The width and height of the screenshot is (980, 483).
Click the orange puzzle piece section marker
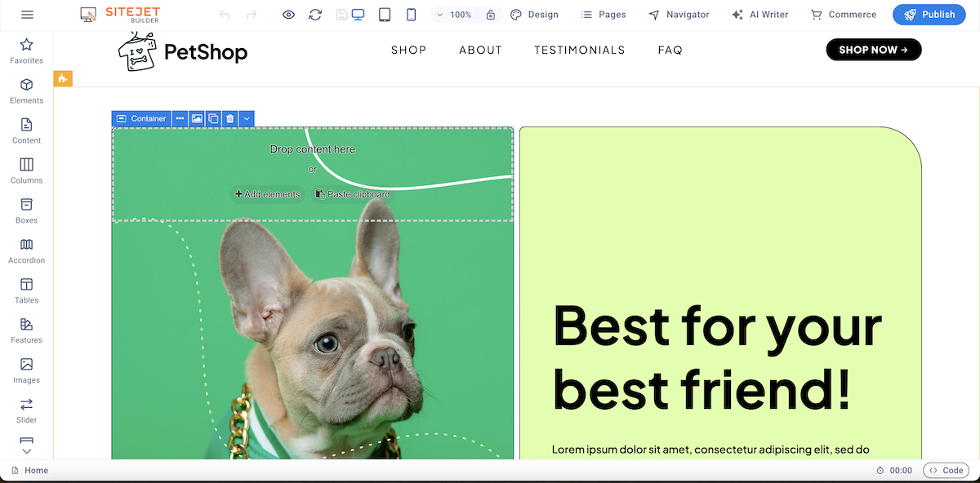(x=63, y=78)
